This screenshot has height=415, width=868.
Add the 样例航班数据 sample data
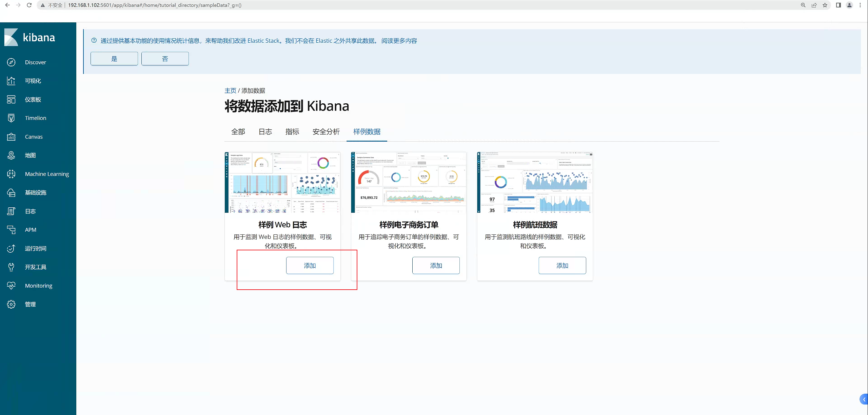coord(563,266)
